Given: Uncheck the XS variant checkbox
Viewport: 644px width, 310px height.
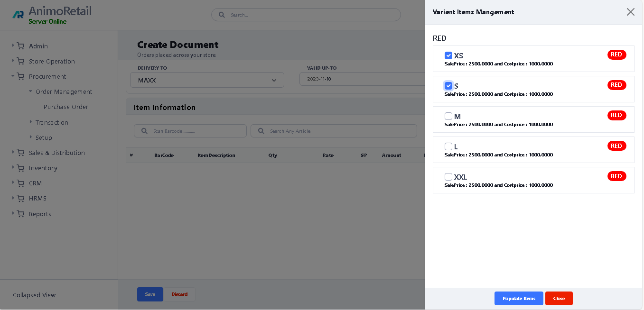Looking at the screenshot, I should point(448,55).
